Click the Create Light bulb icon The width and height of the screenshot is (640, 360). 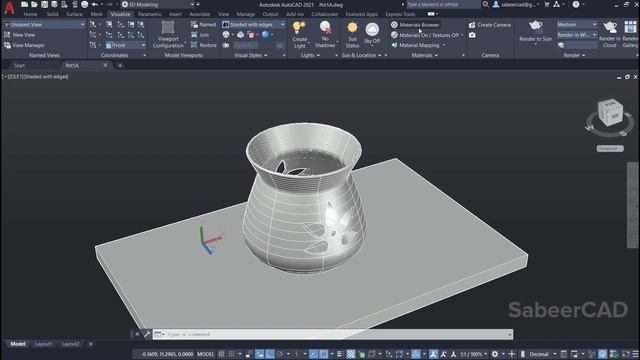click(299, 28)
